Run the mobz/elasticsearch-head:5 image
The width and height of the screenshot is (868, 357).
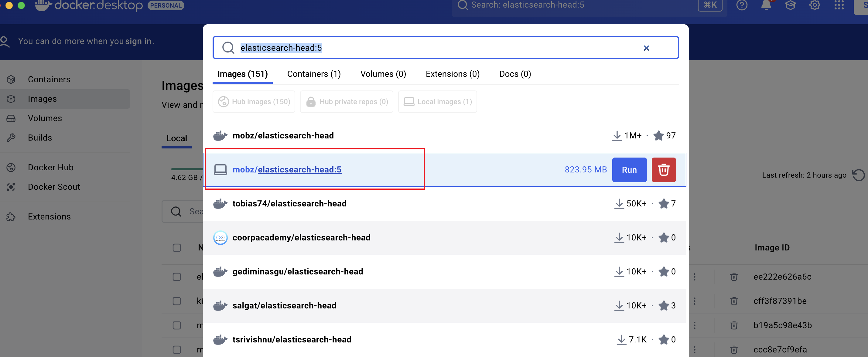pos(629,170)
